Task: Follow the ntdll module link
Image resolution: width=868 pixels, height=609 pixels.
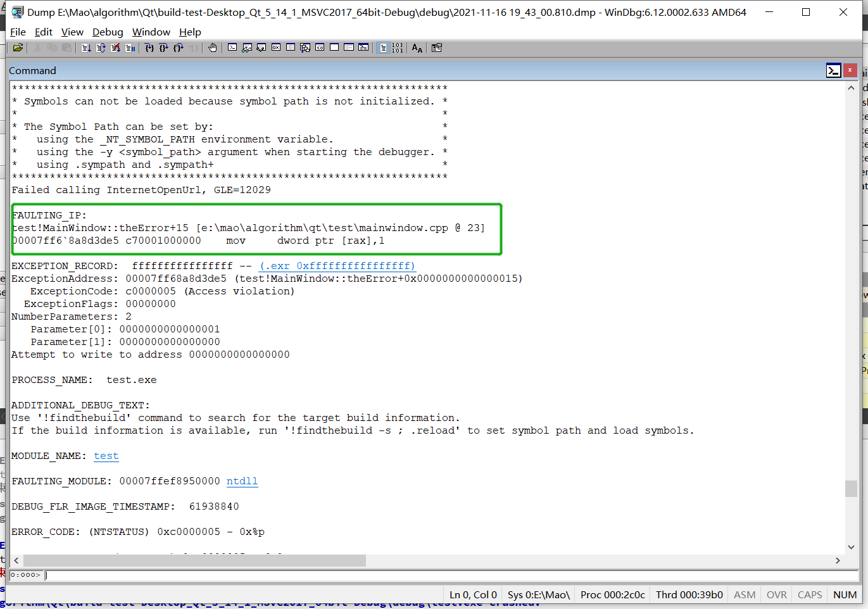Action: [242, 481]
